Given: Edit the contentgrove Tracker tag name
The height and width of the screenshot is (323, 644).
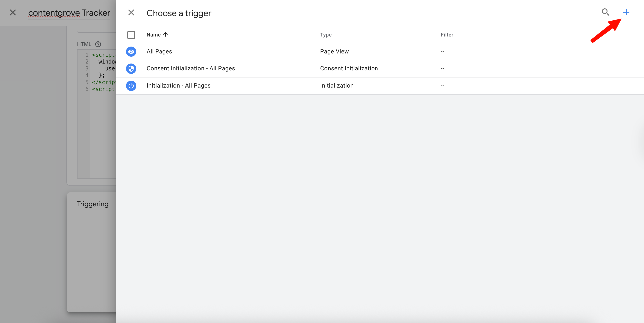Looking at the screenshot, I should pyautogui.click(x=69, y=13).
